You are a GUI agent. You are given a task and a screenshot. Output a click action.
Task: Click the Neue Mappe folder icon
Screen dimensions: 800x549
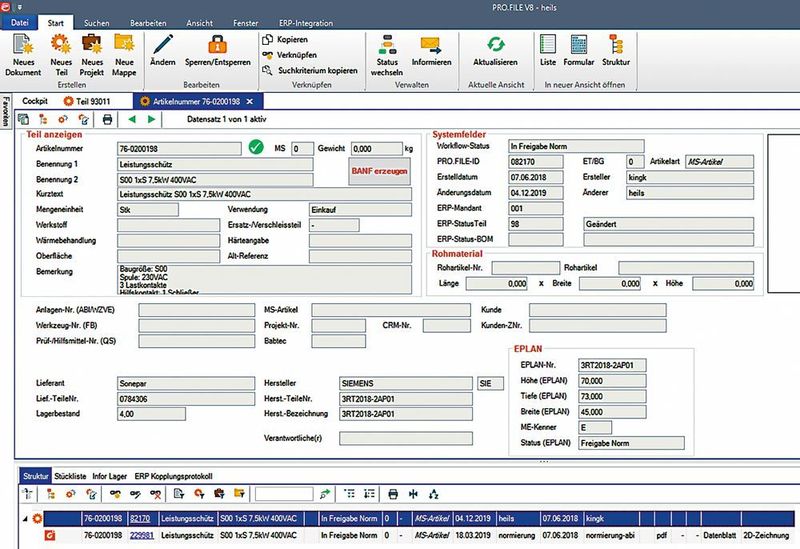coord(124,44)
